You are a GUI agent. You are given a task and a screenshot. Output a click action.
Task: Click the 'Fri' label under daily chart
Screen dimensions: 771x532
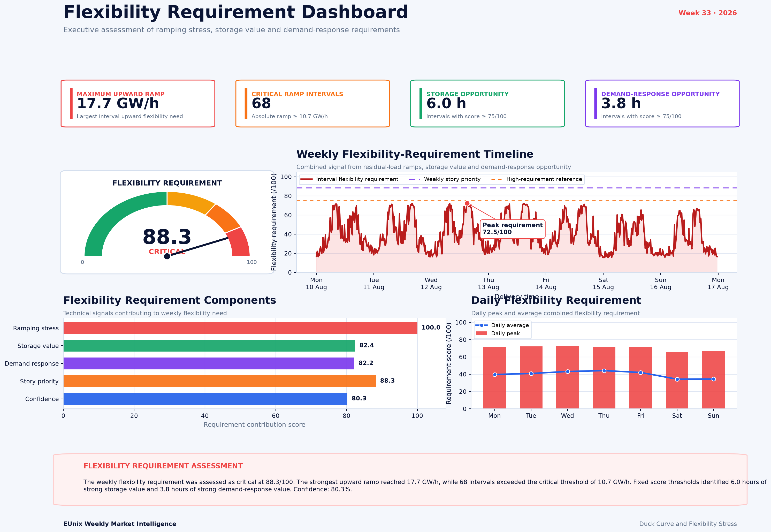(x=640, y=416)
